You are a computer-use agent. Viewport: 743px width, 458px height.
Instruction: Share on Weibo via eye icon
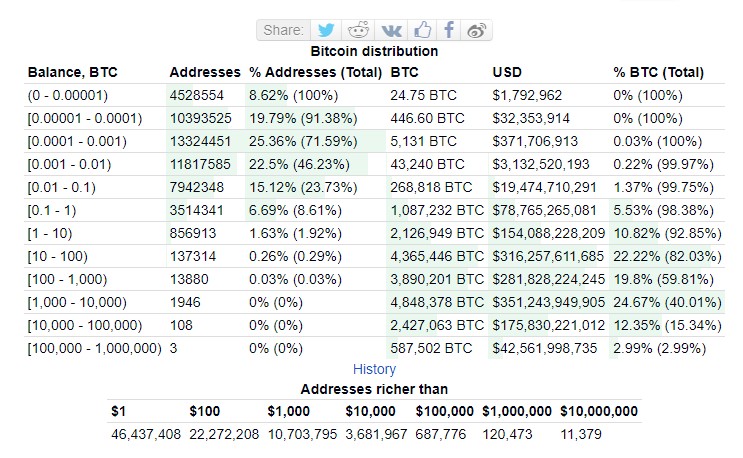(x=476, y=31)
